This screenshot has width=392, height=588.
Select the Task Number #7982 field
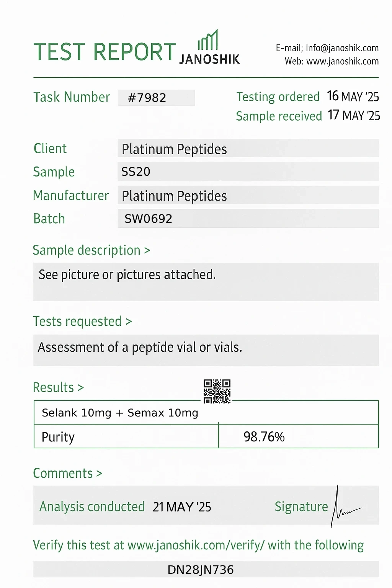pyautogui.click(x=156, y=98)
